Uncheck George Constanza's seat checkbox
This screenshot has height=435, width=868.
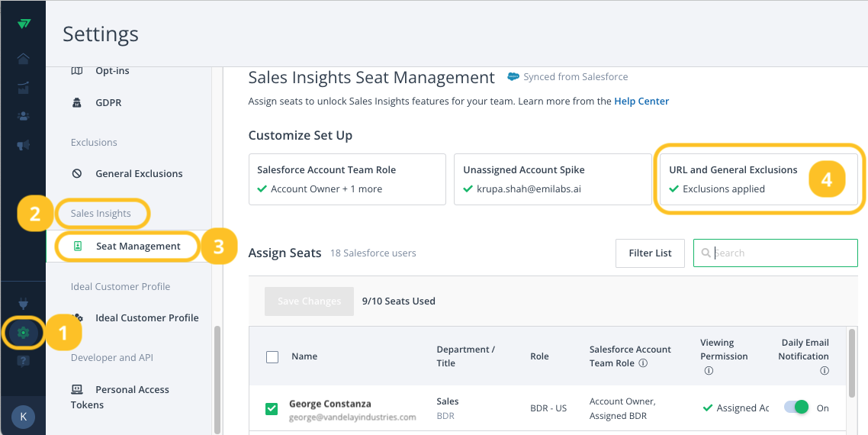272,409
